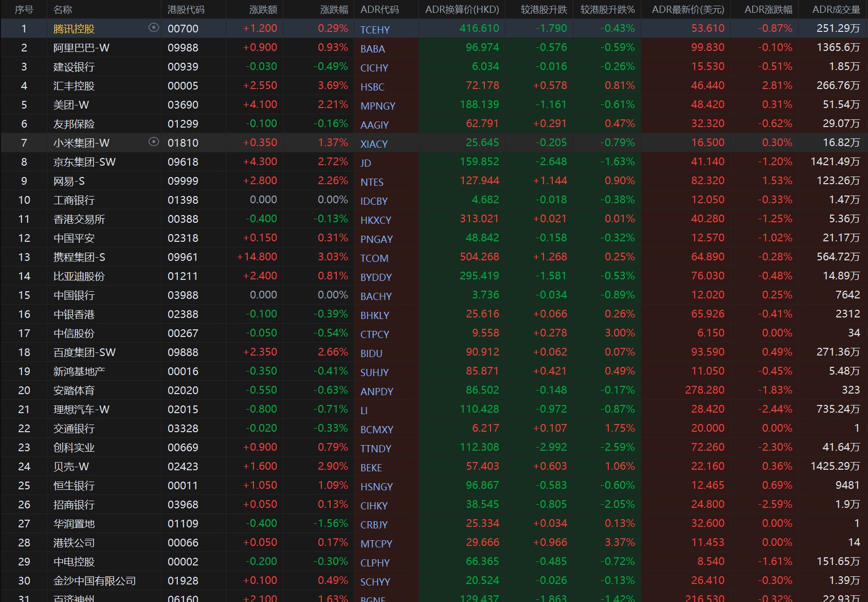Sort by the 涨跌幅 column header
Image resolution: width=868 pixels, height=602 pixels.
(334, 9)
